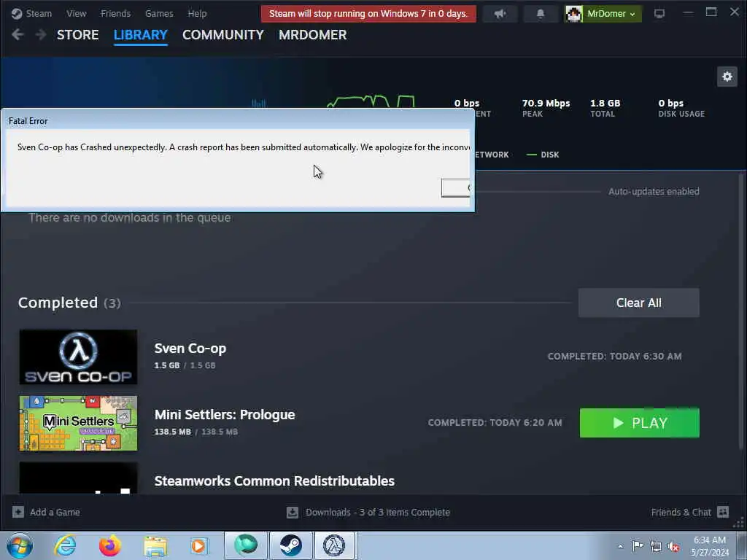The width and height of the screenshot is (747, 560).
Task: Open the Help menu
Action: click(197, 13)
